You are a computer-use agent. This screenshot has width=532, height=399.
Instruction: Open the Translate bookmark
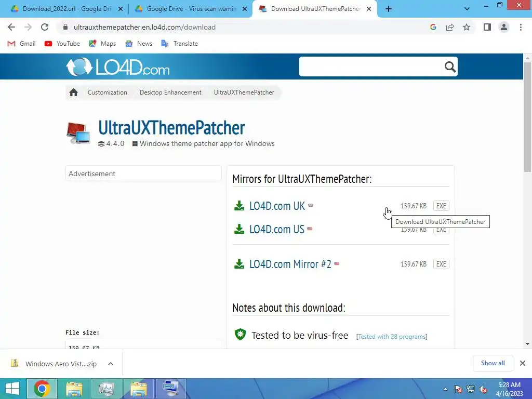click(x=179, y=44)
